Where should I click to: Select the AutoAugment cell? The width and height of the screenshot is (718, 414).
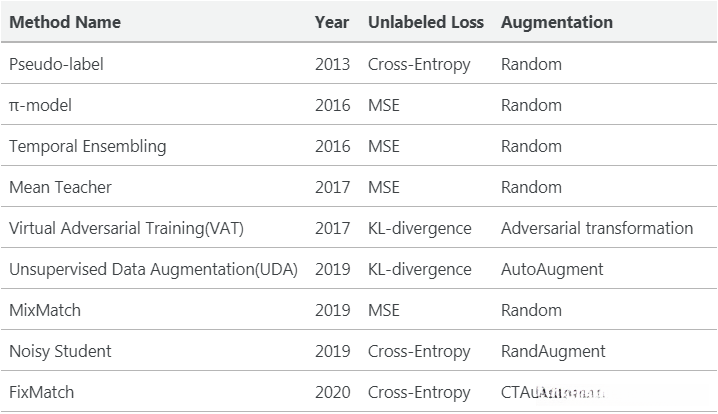[x=552, y=269]
